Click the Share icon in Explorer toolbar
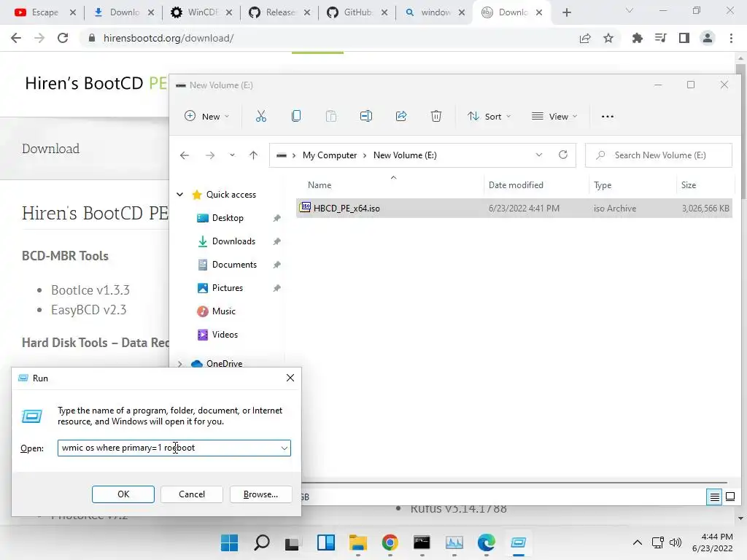The width and height of the screenshot is (747, 560). [401, 116]
